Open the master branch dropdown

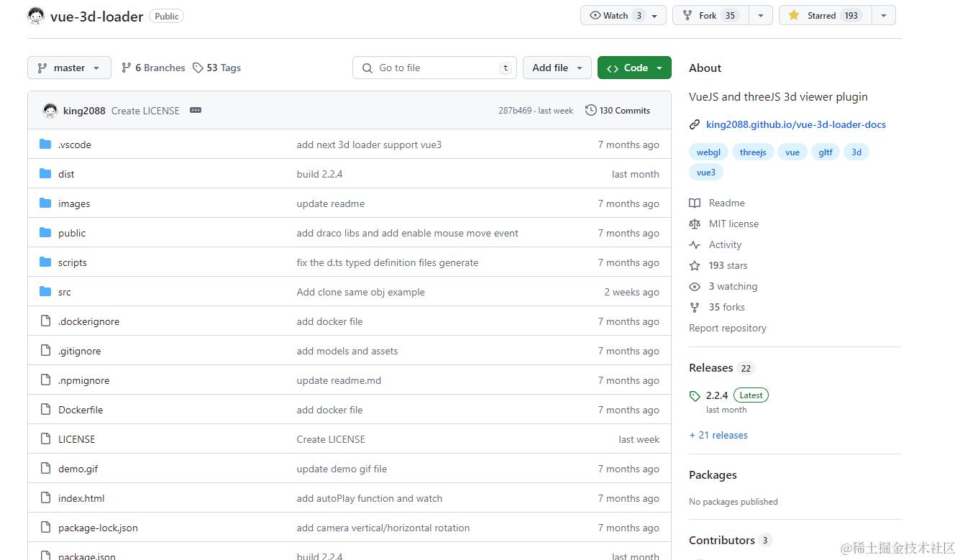pos(69,68)
